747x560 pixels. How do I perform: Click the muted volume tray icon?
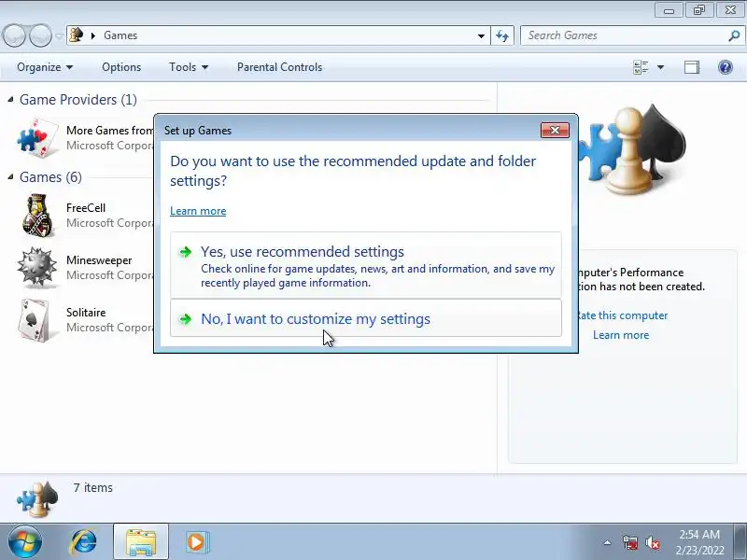click(652, 542)
